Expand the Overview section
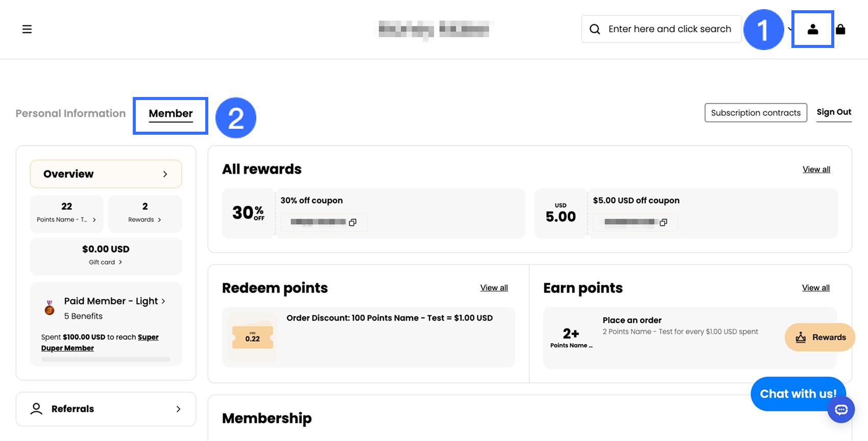Screen dimensions: 868x441 106,174
